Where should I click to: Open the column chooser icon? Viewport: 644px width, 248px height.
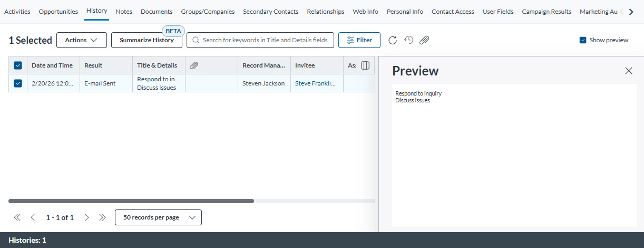(365, 65)
